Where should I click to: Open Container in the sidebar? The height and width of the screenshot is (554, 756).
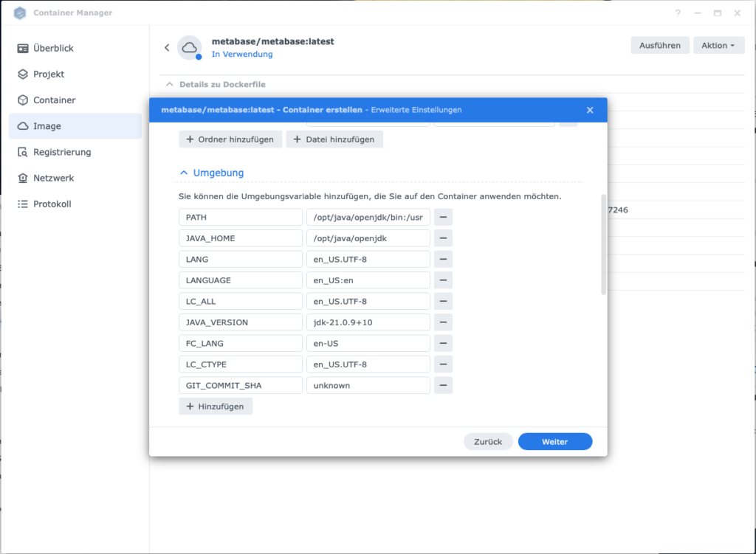click(54, 100)
